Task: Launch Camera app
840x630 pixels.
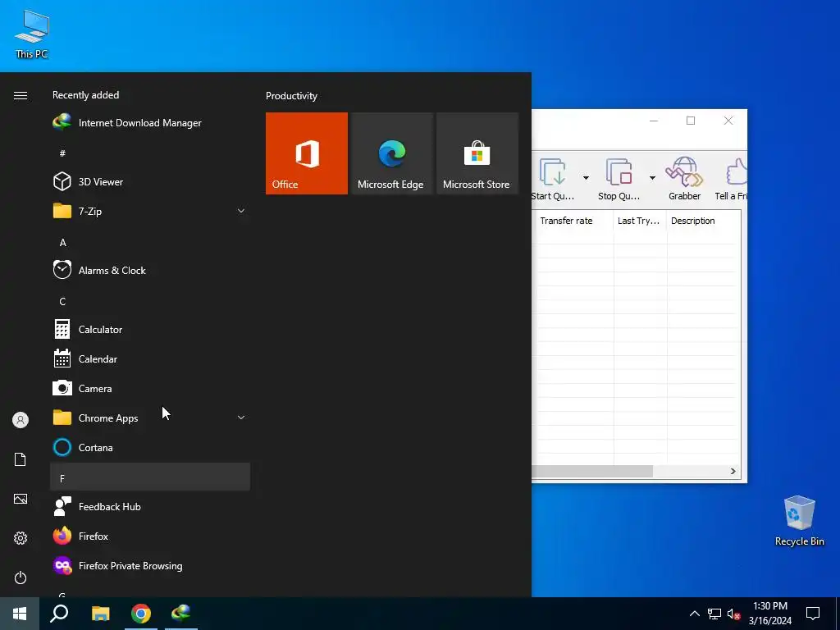Action: (150, 388)
